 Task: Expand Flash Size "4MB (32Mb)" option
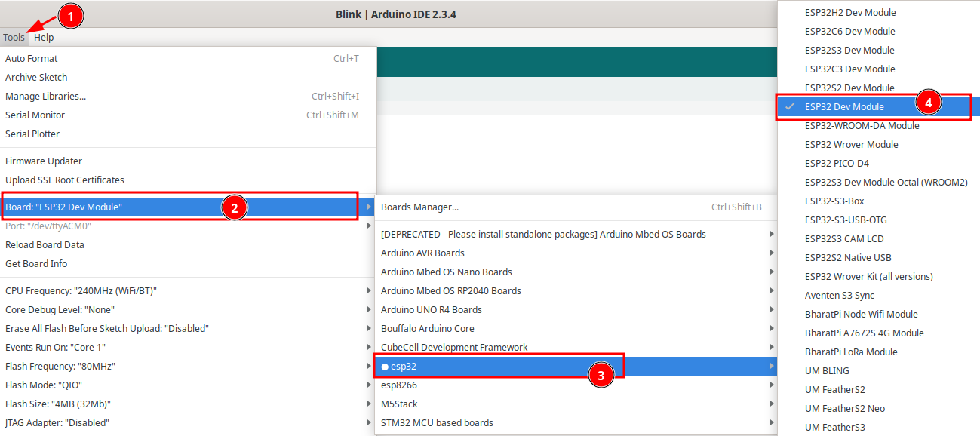tap(188, 404)
